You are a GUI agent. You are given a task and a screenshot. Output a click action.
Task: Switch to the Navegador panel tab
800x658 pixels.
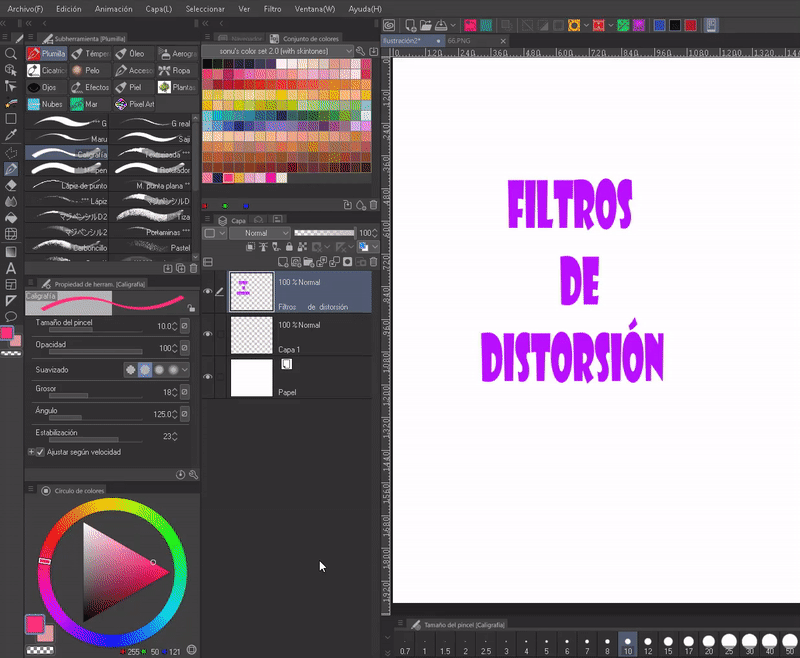(x=241, y=38)
